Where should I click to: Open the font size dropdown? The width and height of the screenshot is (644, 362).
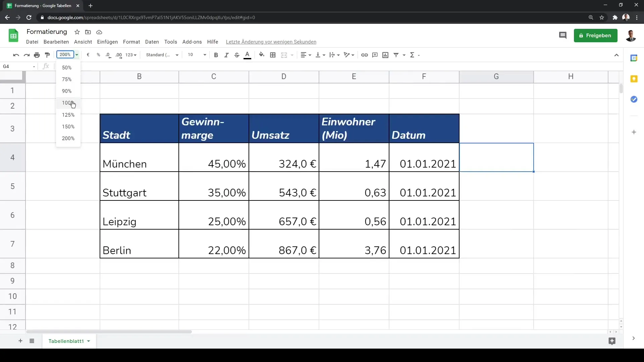[197, 55]
